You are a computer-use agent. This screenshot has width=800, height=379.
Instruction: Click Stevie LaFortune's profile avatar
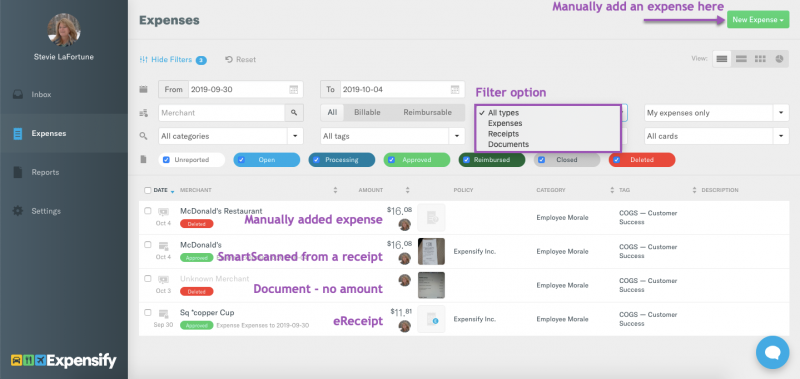click(x=64, y=30)
